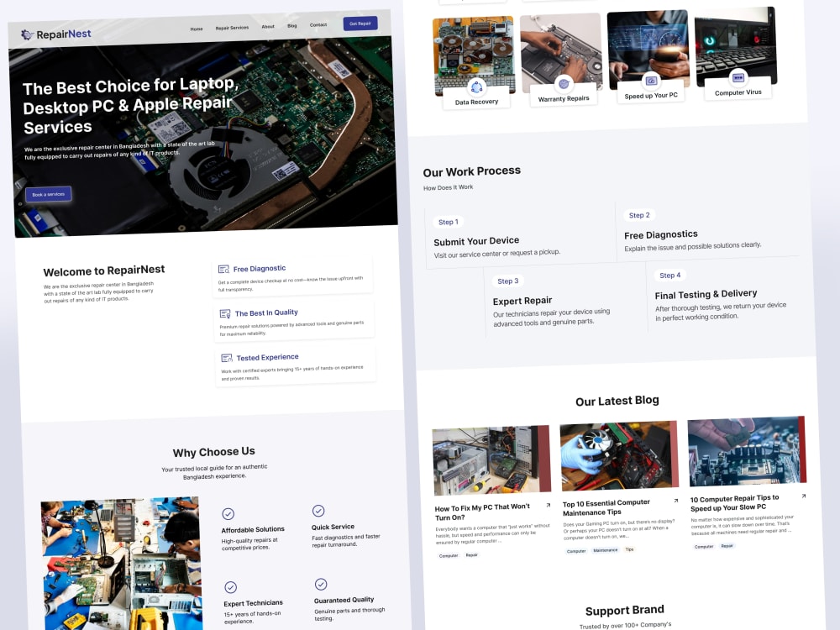The image size is (840, 630).
Task: Open arrow icon for Slow PC tips post
Action: 804,496
